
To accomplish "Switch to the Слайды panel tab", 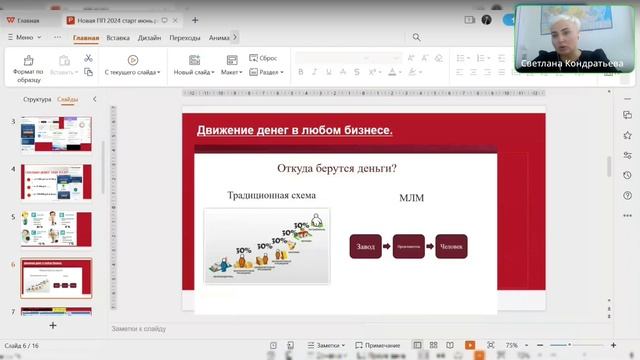I will (67, 99).
